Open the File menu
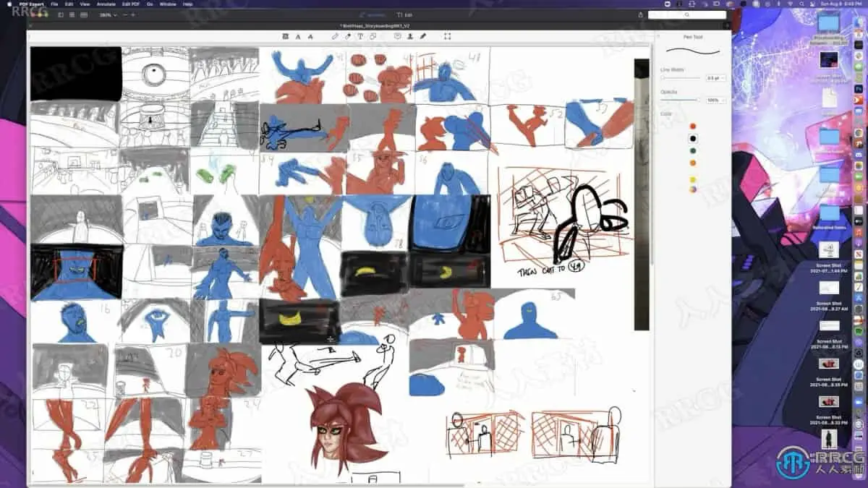 click(x=55, y=4)
